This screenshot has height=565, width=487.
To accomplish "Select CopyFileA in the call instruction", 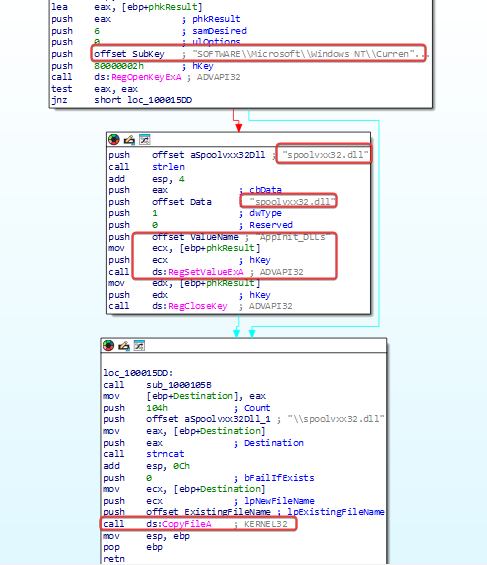I will point(187,524).
